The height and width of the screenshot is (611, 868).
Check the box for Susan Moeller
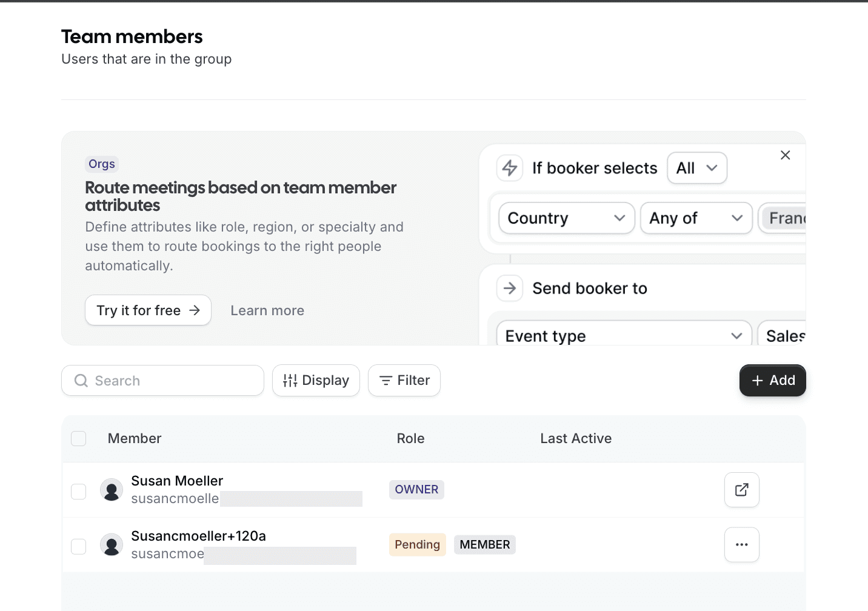[79, 492]
